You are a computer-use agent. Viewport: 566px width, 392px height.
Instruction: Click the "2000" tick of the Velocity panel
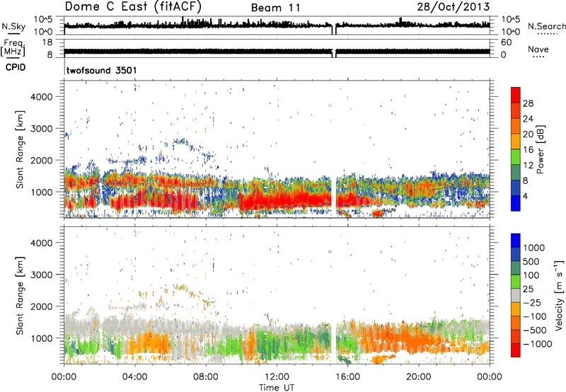[42, 306]
